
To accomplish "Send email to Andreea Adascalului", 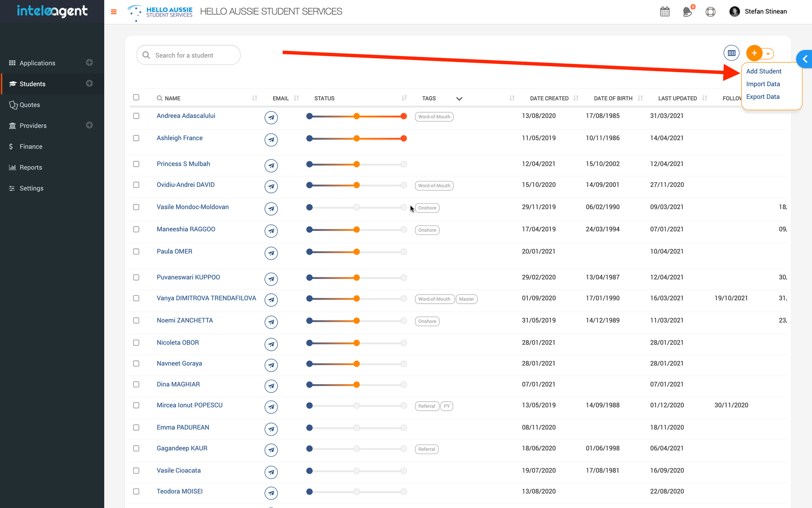I will 271,117.
